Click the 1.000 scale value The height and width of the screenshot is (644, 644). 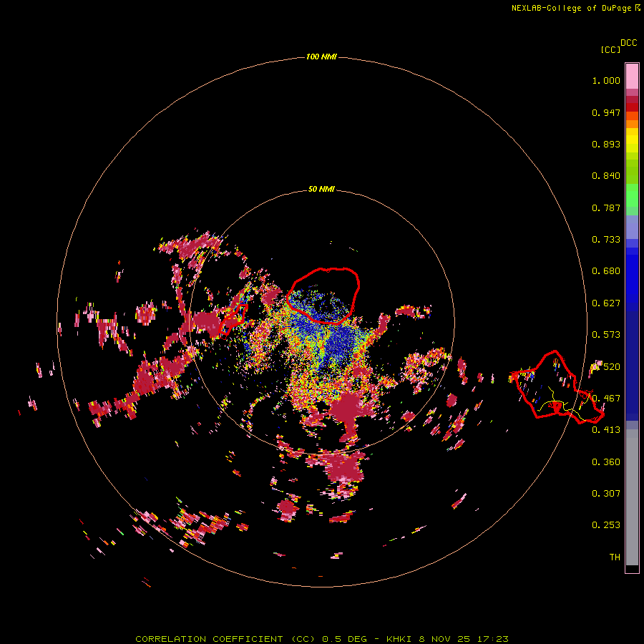(606, 80)
